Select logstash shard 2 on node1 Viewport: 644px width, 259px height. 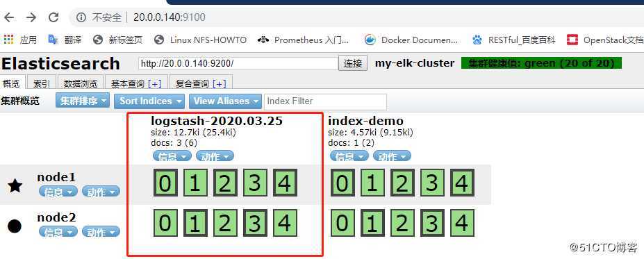coord(226,183)
